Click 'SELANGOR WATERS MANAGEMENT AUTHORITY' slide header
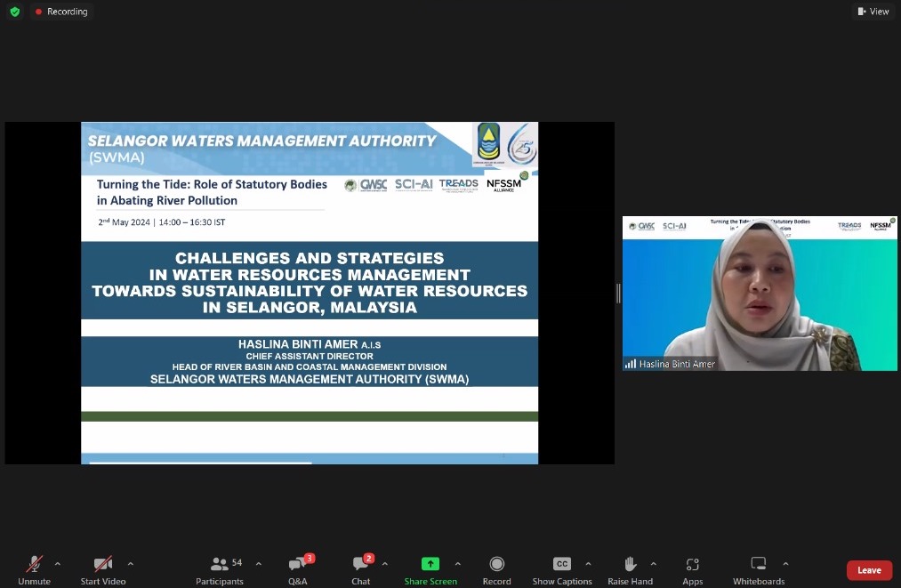 [x=261, y=141]
